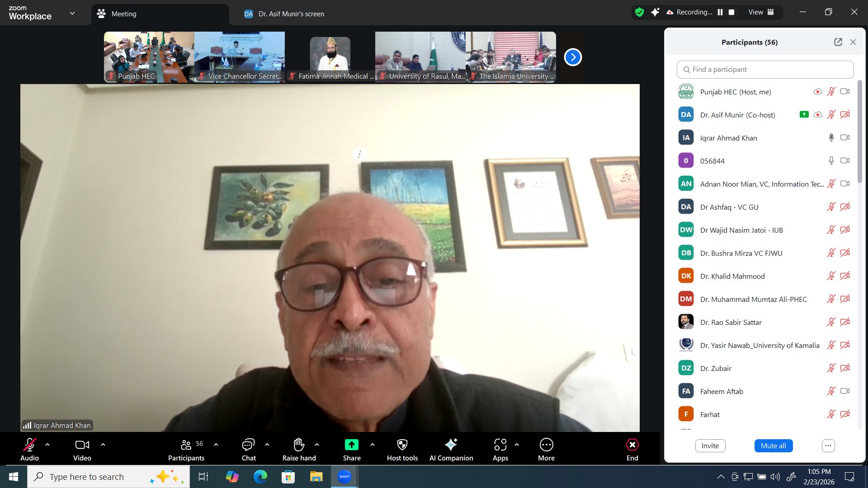Toggle the Video camera off
Viewport: 868px width, 488px height.
82,445
